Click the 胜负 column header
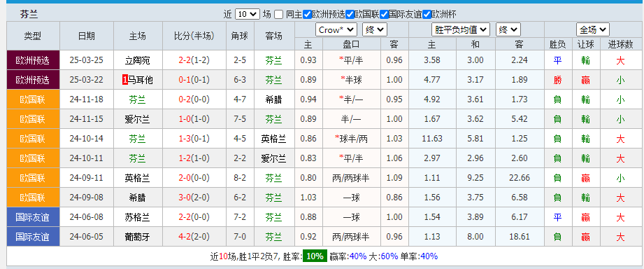644x269 pixels. click(557, 44)
